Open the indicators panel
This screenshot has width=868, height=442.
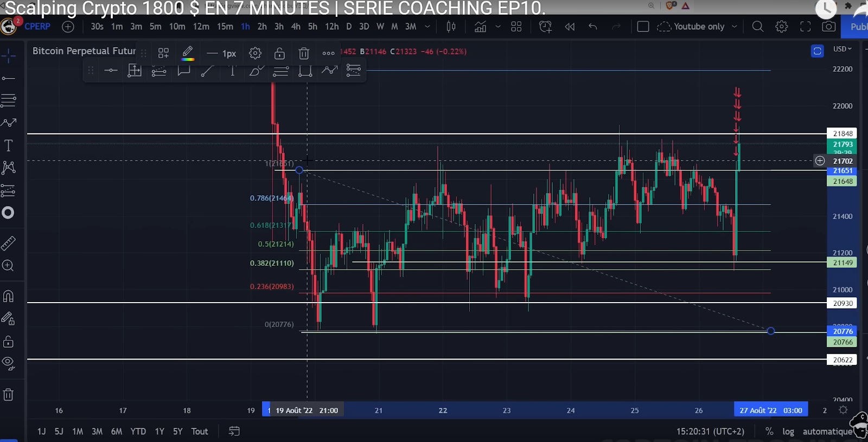coord(480,27)
